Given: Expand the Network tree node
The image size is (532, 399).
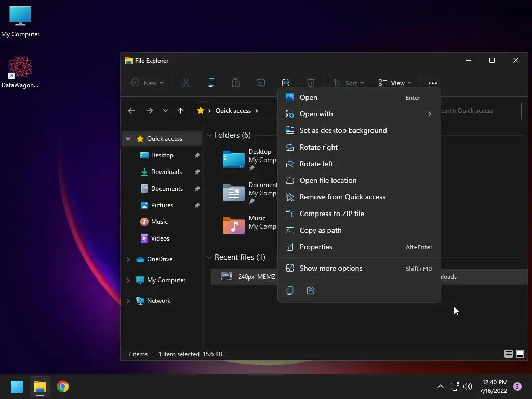Looking at the screenshot, I should click(x=128, y=301).
